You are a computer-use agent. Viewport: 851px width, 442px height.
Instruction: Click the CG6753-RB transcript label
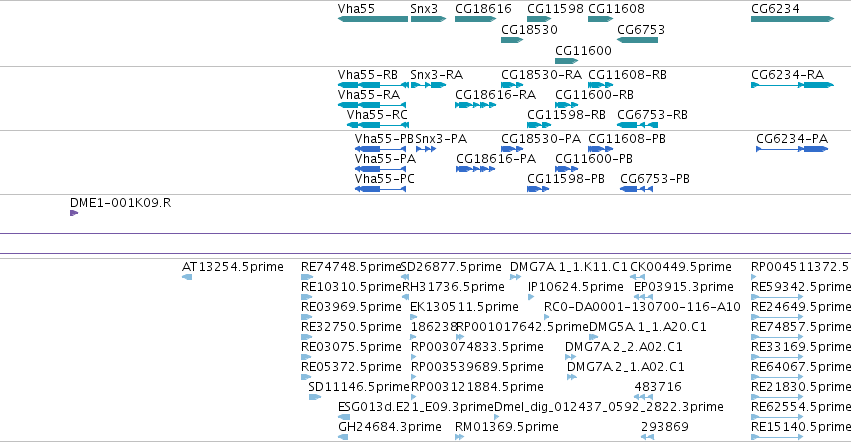click(652, 115)
